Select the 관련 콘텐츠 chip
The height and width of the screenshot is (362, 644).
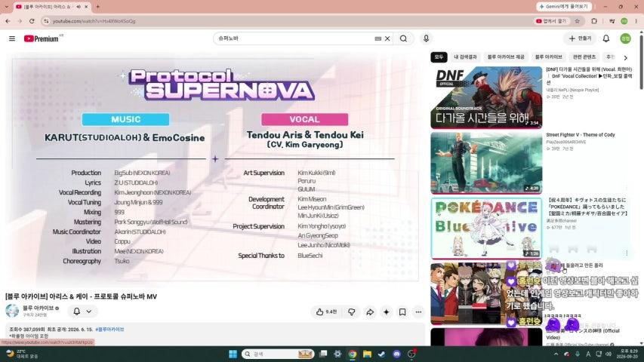584,57
